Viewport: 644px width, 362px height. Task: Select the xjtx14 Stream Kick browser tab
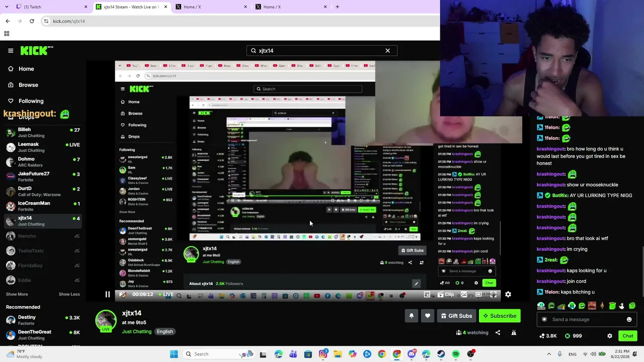click(132, 7)
